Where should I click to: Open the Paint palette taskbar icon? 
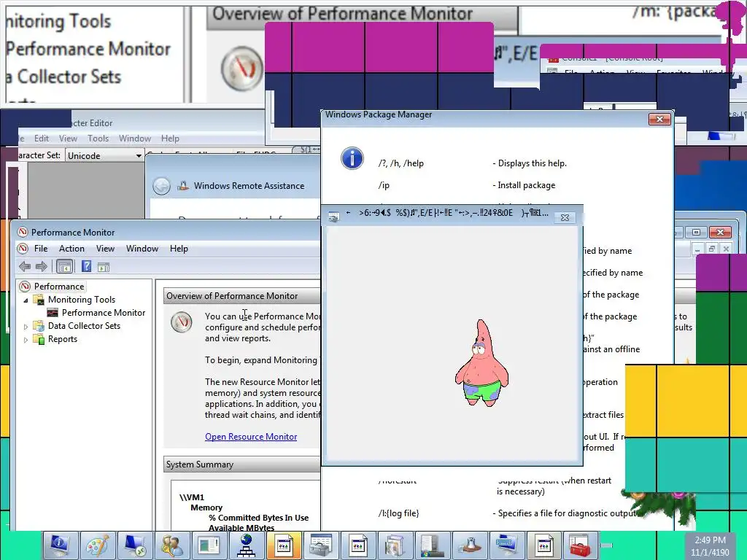[98, 545]
